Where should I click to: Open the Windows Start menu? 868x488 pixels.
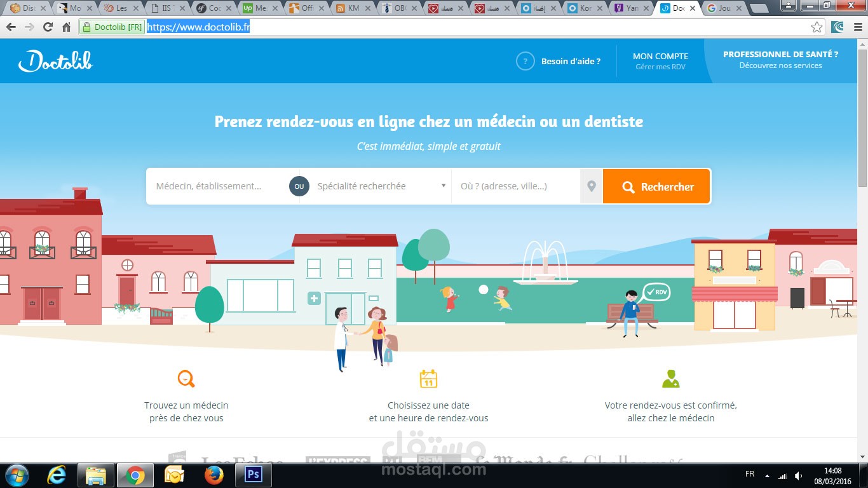(17, 475)
